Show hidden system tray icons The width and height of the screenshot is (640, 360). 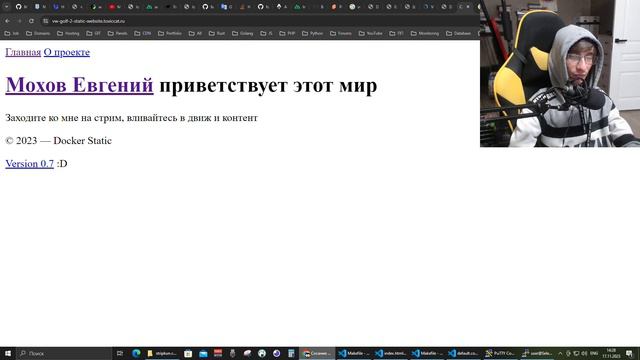(560, 353)
